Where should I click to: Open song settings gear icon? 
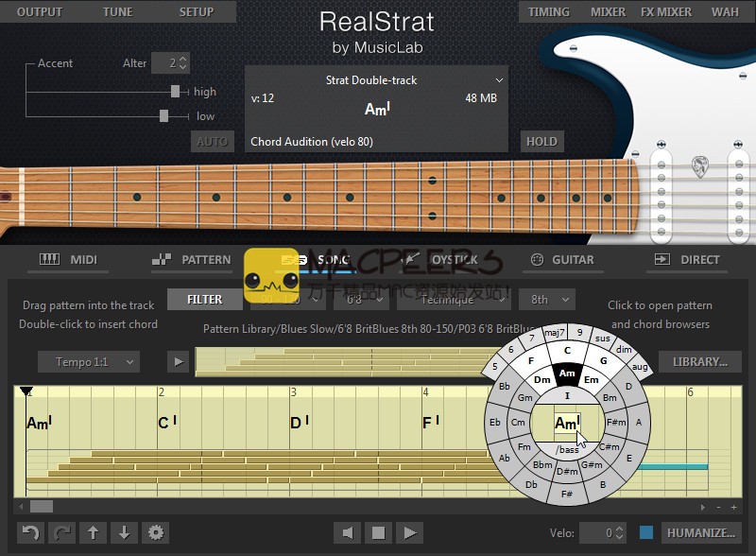pyautogui.click(x=155, y=532)
